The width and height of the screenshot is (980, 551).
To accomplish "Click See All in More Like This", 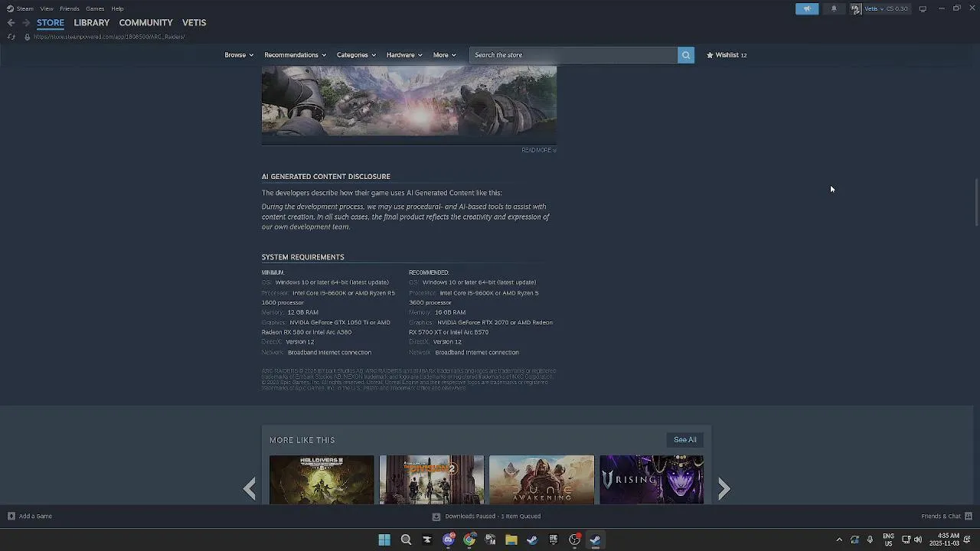I will click(685, 440).
